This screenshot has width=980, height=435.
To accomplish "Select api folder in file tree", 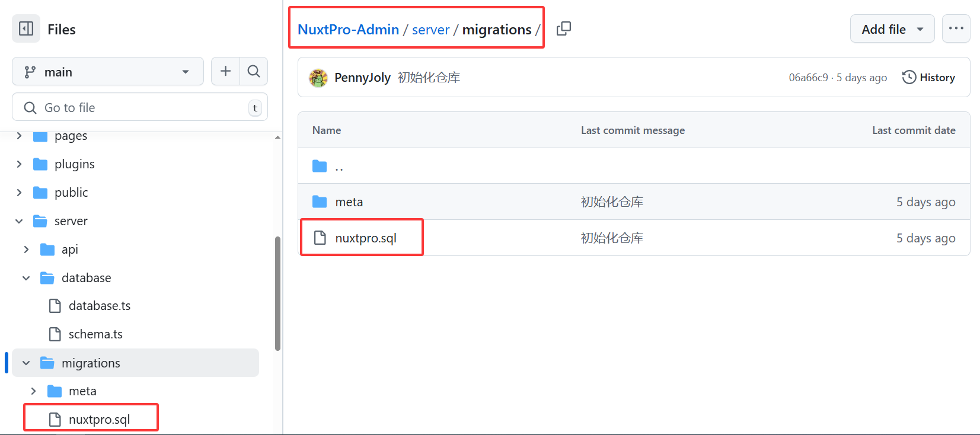I will (70, 250).
